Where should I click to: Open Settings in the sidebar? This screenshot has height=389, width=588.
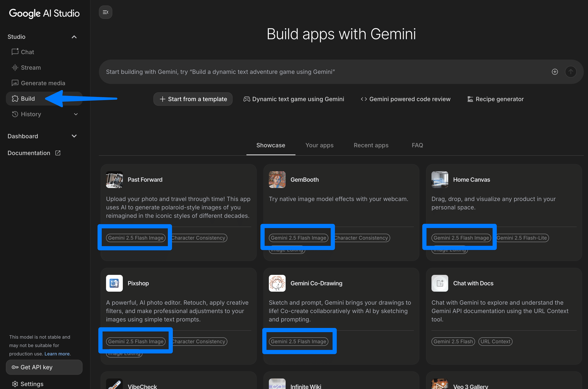(32, 384)
